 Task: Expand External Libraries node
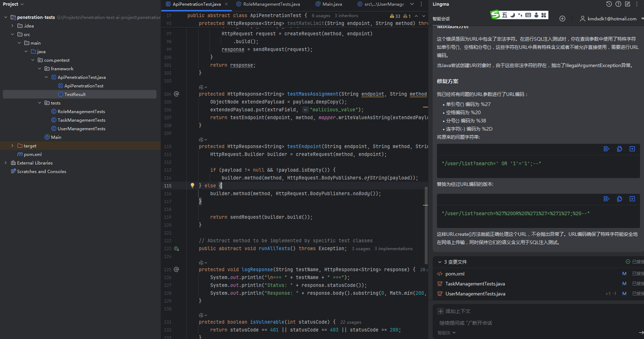click(x=5, y=163)
